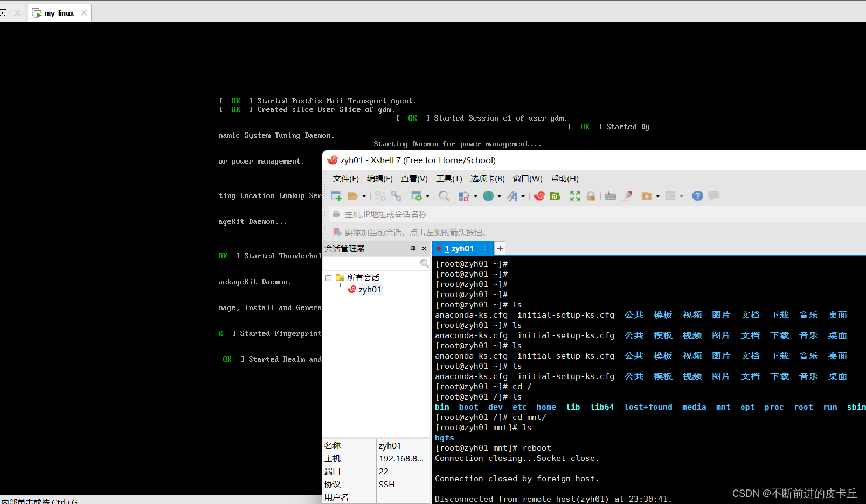Viewport: 866px width, 504px height.
Task: Open the 帮助(H) menu
Action: click(565, 179)
